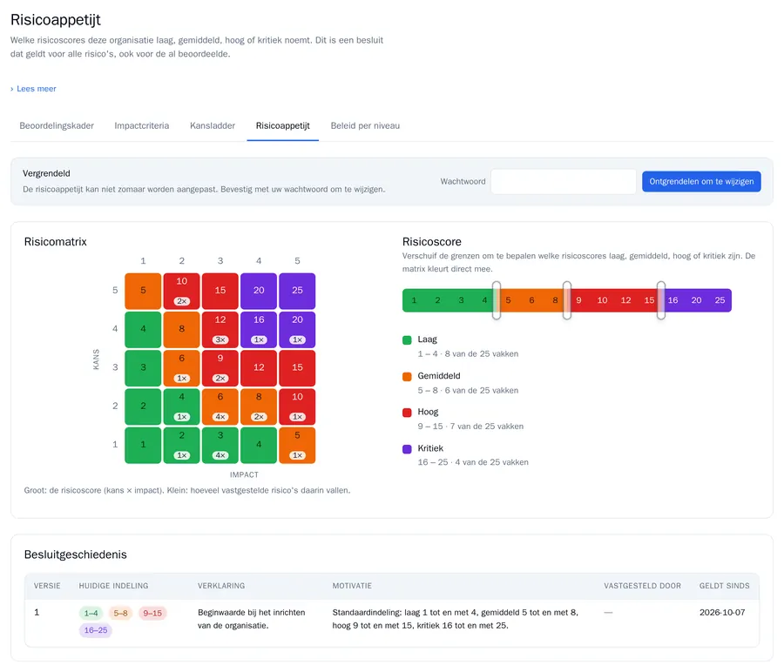Select matrix cell 10 at kans 5, impact 2

coord(181,291)
